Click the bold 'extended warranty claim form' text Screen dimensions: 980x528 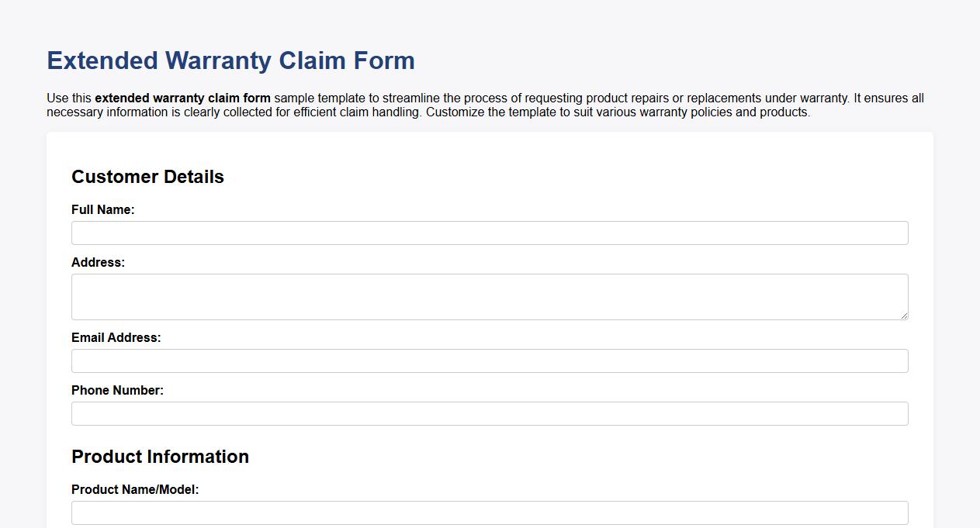[182, 98]
